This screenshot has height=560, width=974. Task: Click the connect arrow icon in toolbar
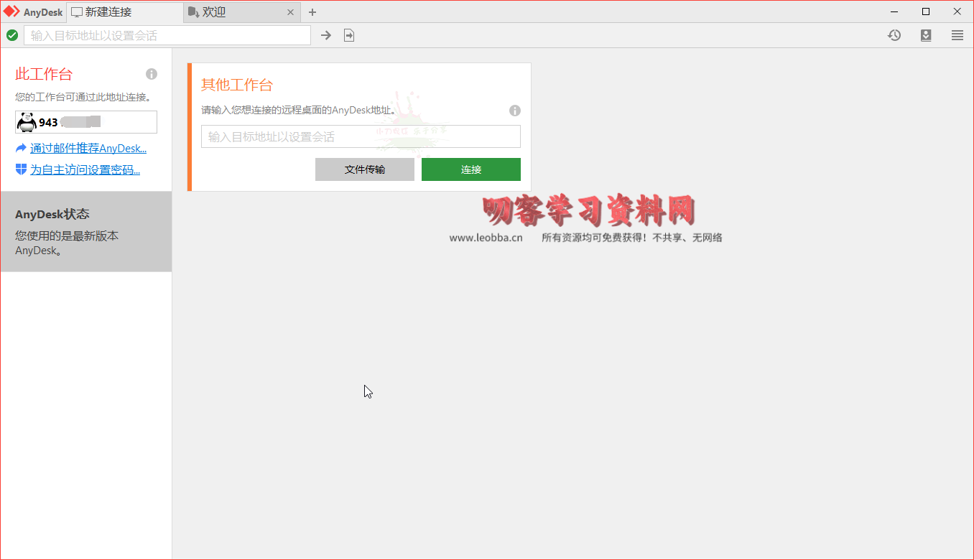(x=326, y=35)
